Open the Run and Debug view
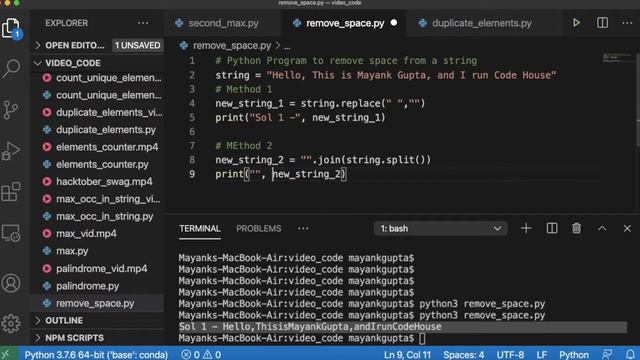Screen dimensions: 640x360 (11, 151)
